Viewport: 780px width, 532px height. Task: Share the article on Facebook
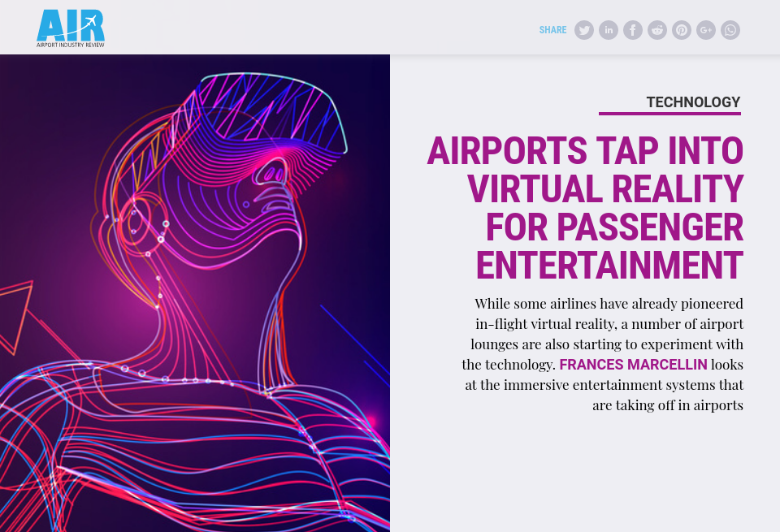click(x=632, y=30)
